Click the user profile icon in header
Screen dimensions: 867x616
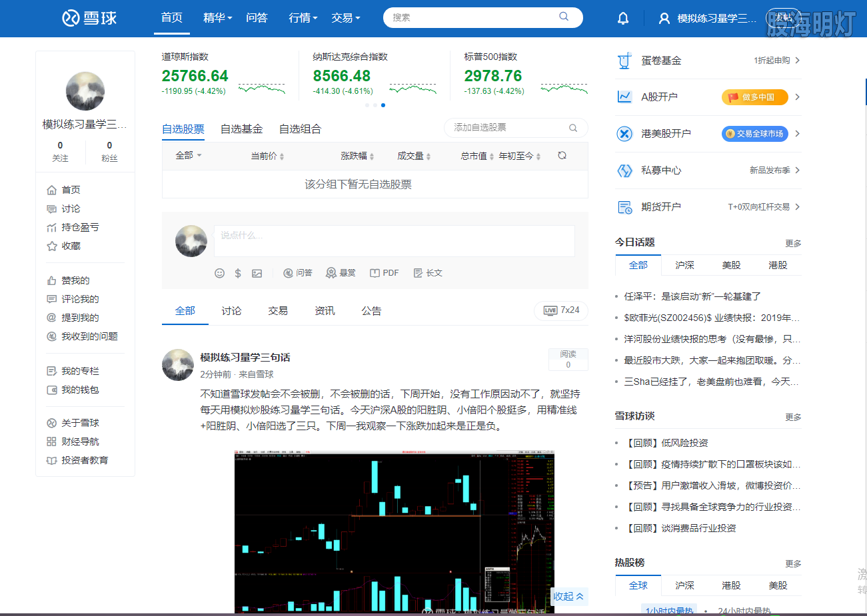(664, 19)
